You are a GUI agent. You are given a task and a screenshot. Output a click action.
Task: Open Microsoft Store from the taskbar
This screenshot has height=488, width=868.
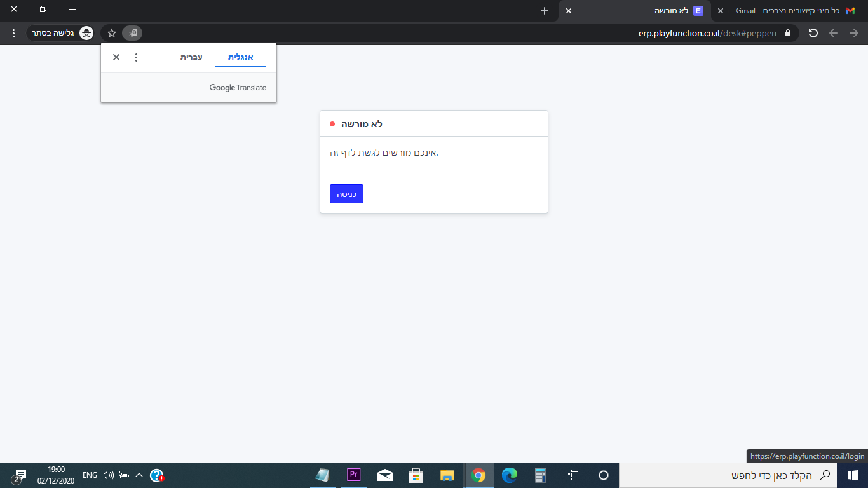click(x=416, y=475)
